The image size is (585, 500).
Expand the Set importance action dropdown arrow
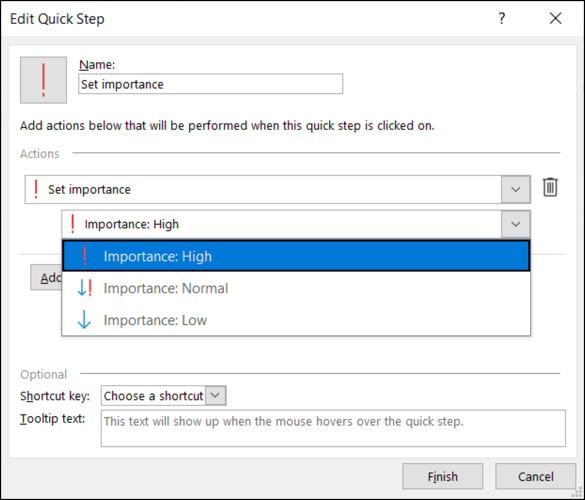[x=516, y=190]
